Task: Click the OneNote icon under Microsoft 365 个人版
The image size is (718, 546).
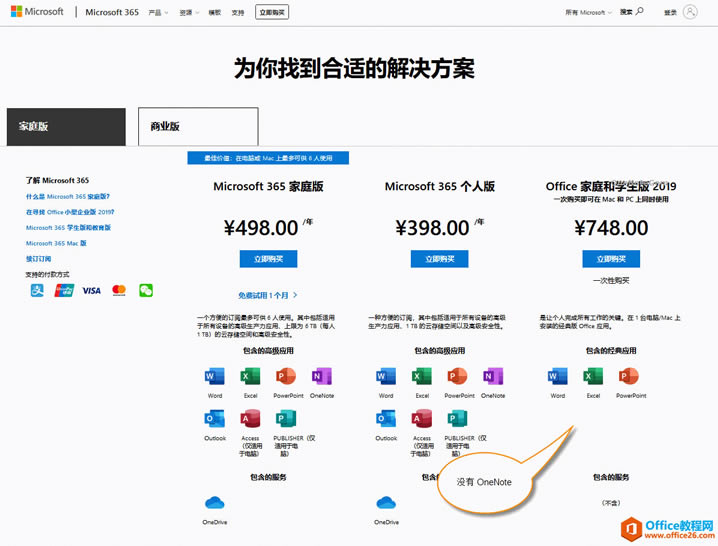Action: (x=492, y=377)
